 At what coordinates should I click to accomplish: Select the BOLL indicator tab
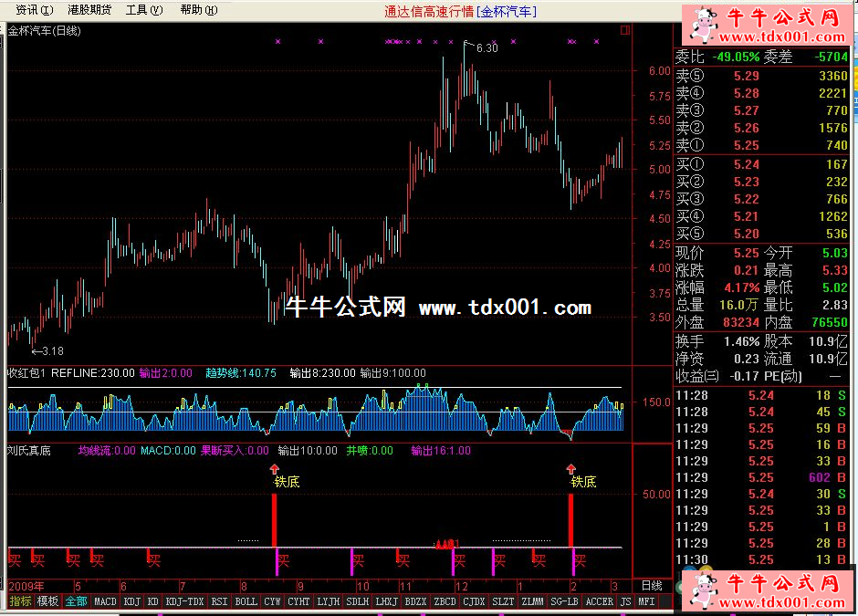click(x=246, y=601)
